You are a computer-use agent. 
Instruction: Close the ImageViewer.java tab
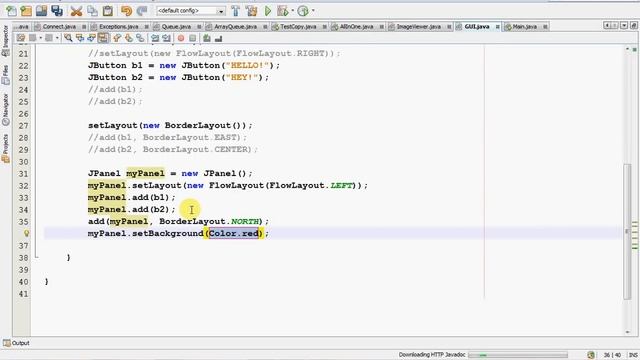[449, 27]
